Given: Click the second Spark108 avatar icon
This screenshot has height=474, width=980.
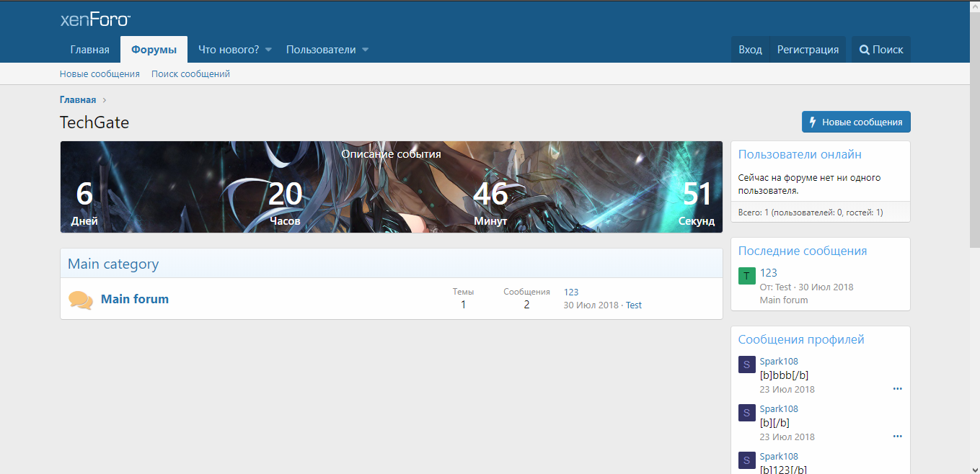Looking at the screenshot, I should click(747, 412).
